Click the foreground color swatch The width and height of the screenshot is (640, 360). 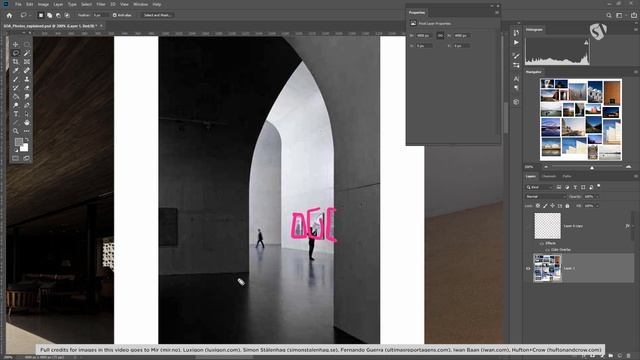click(x=18, y=142)
